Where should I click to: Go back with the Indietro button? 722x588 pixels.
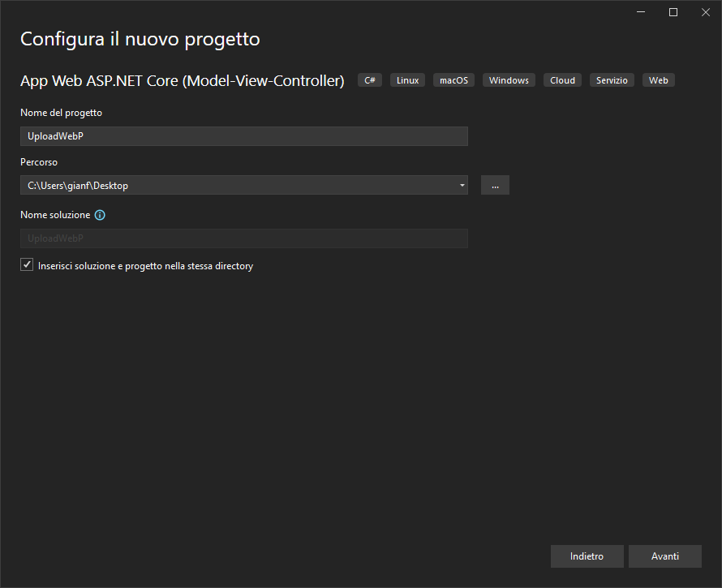click(x=587, y=556)
